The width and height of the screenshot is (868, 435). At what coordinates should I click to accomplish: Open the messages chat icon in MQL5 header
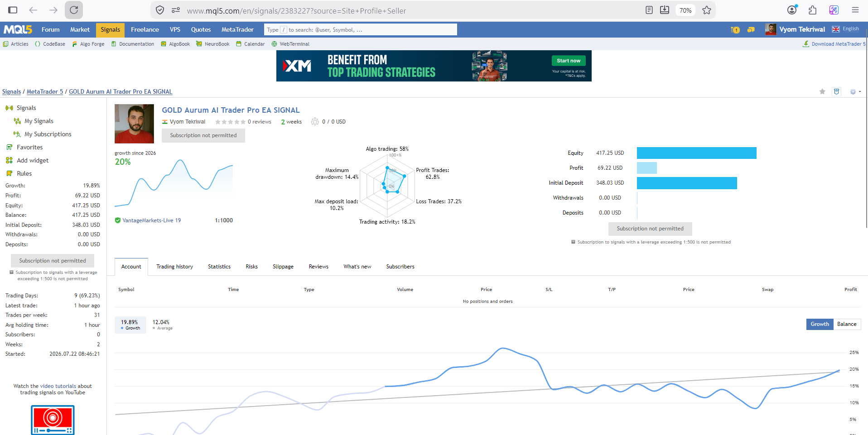[x=751, y=30]
